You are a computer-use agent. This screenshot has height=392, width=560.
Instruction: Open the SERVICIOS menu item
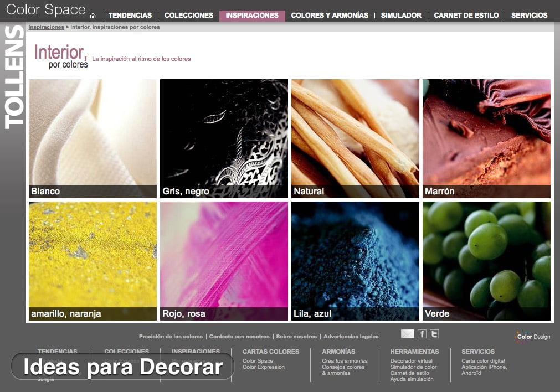click(x=530, y=16)
